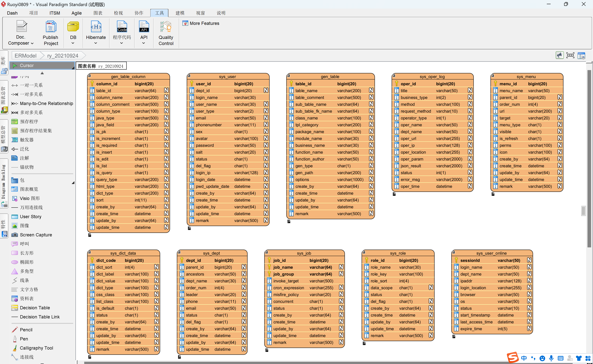Image resolution: width=593 pixels, height=364 pixels.
Task: Switch to the Dash tab
Action: click(12, 13)
